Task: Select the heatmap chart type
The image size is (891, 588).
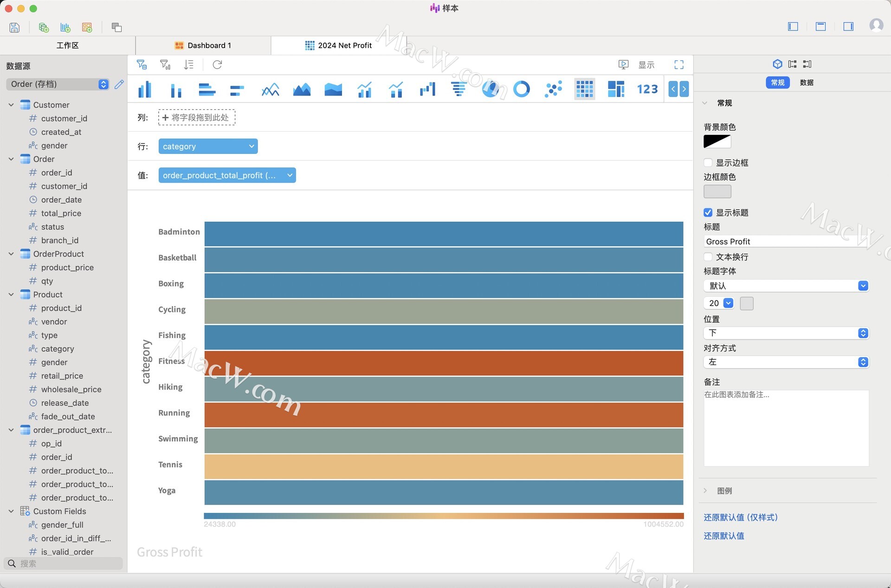Action: click(585, 89)
